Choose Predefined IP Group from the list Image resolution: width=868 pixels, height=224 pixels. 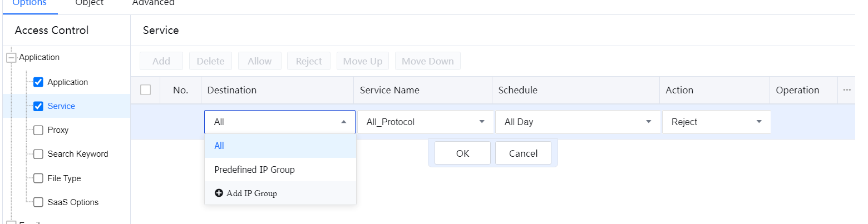pyautogui.click(x=254, y=170)
